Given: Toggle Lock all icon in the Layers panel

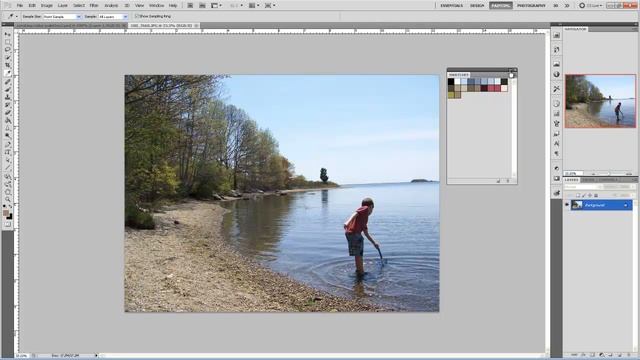Looking at the screenshot, I should pyautogui.click(x=596, y=196).
